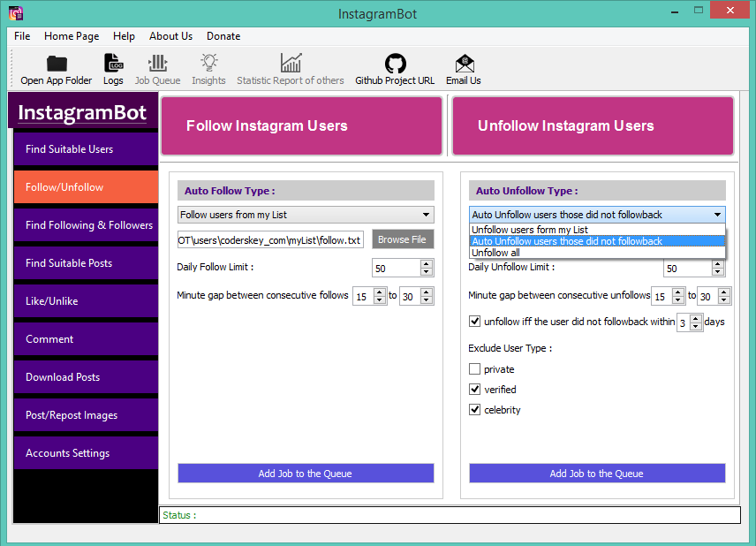This screenshot has width=756, height=546.
Task: Uncheck the celebrity user type checkbox
Action: coord(475,410)
